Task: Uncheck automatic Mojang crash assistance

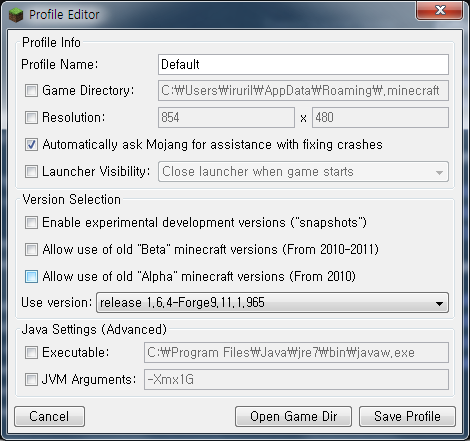Action: (x=31, y=145)
